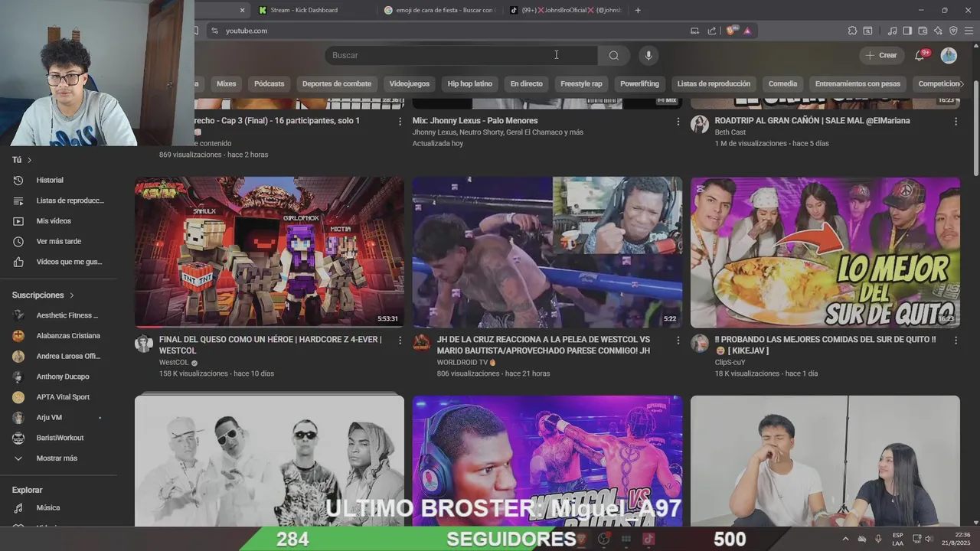Open the three-dot menu for PROBANDO LAS MEJORES COMIDAS video
980x551 pixels.
click(955, 340)
